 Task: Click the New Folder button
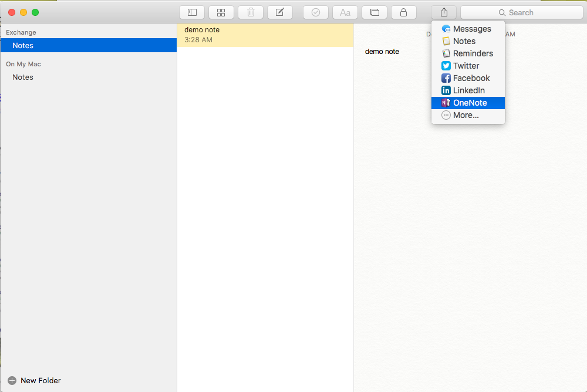tap(34, 380)
